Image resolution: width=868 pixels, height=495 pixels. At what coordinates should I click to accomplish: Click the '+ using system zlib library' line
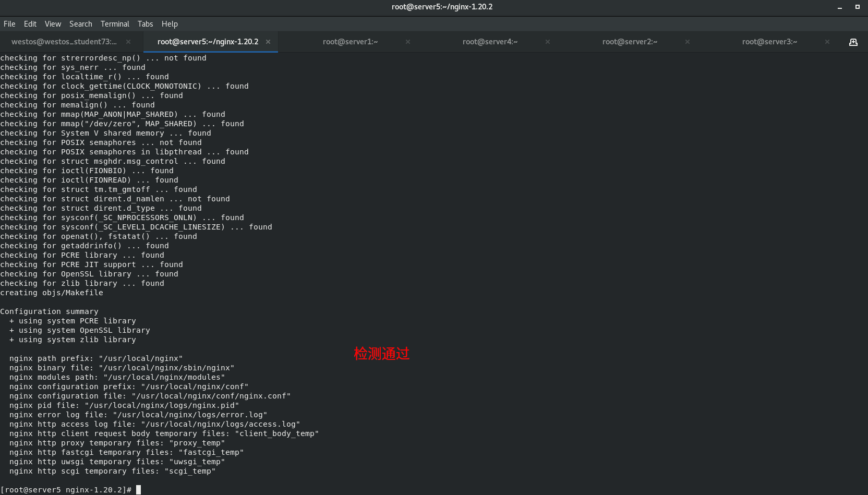[x=73, y=340]
